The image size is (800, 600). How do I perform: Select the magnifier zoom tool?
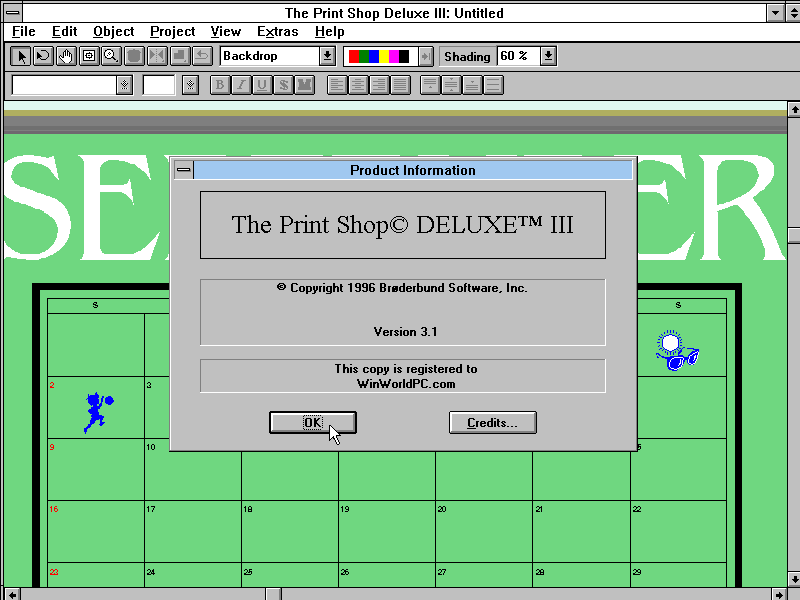[111, 56]
